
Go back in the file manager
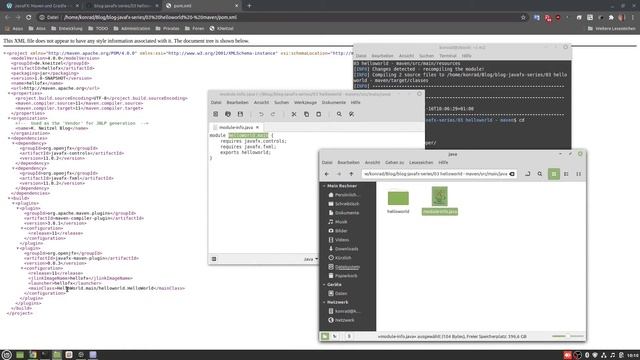(327, 174)
